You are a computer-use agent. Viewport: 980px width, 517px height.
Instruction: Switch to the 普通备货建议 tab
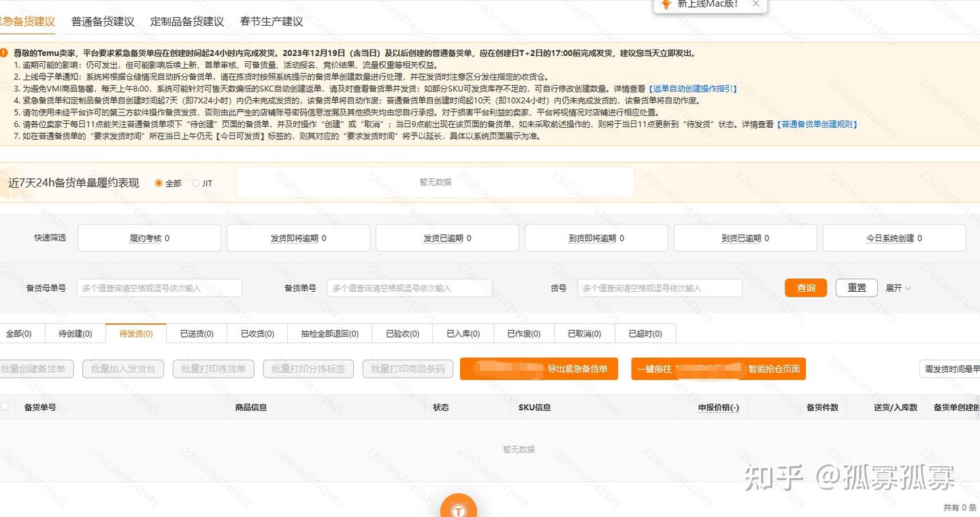point(101,21)
